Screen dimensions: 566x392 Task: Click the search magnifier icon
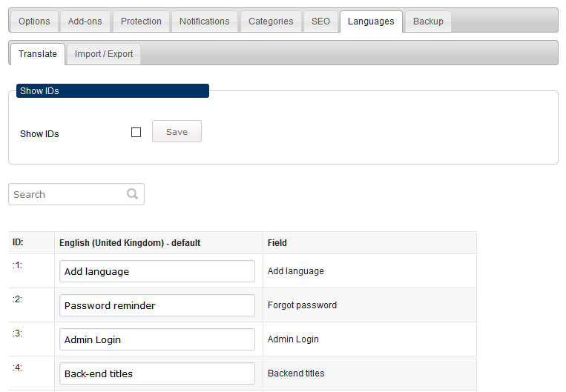pos(133,194)
